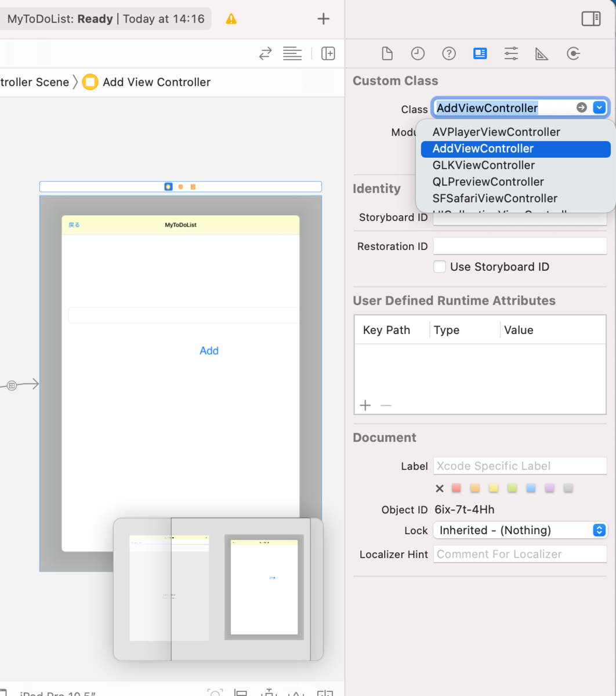
Task: Open the editor options lines icon
Action: click(292, 54)
